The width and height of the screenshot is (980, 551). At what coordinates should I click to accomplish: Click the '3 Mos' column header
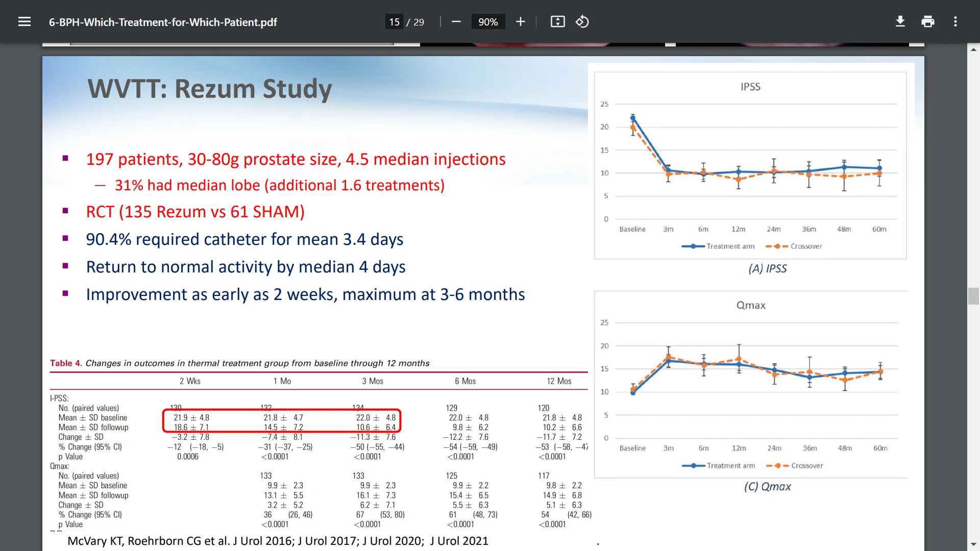373,381
